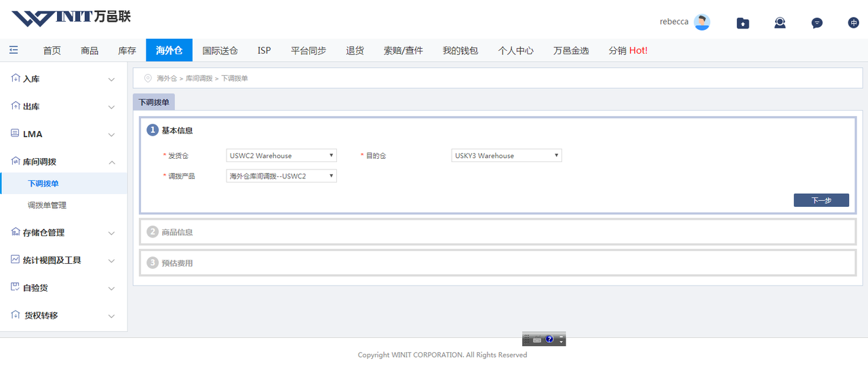Open 分销 Hot! in top navigation

628,50
